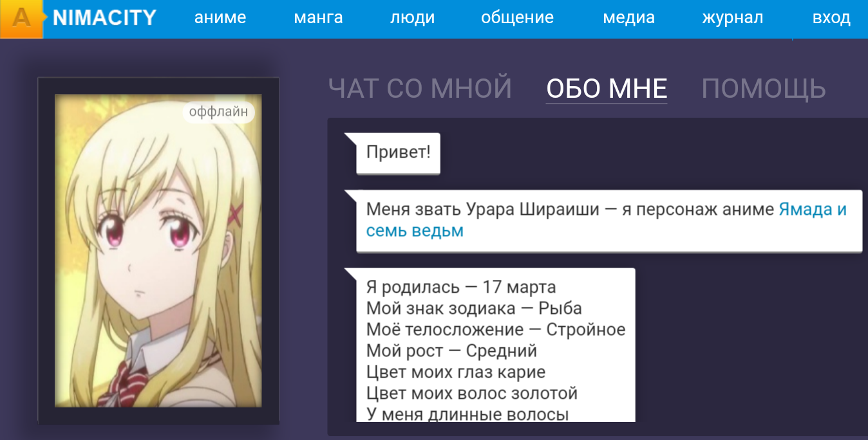
Task: Open the медиа menu
Action: tap(628, 18)
